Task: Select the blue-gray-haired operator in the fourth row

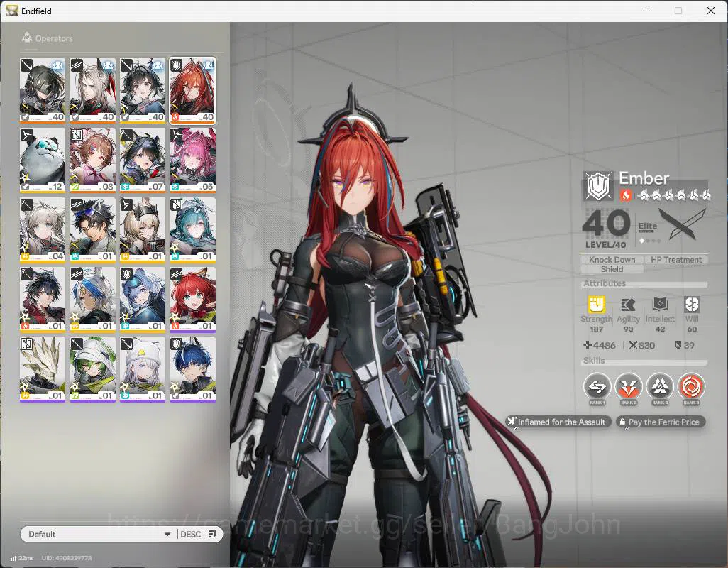Action: (x=143, y=300)
